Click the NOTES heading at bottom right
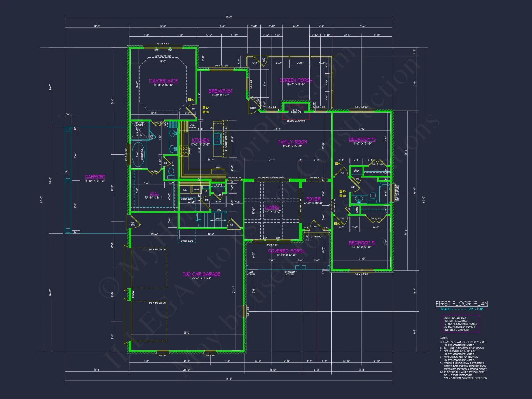532x399 pixels. point(443,338)
